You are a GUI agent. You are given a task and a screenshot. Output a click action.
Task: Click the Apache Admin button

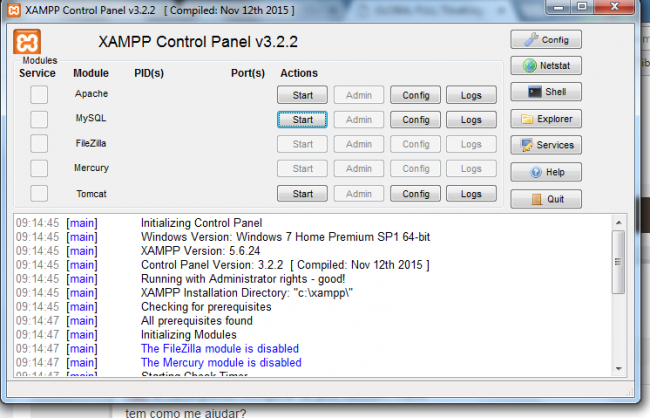359,95
